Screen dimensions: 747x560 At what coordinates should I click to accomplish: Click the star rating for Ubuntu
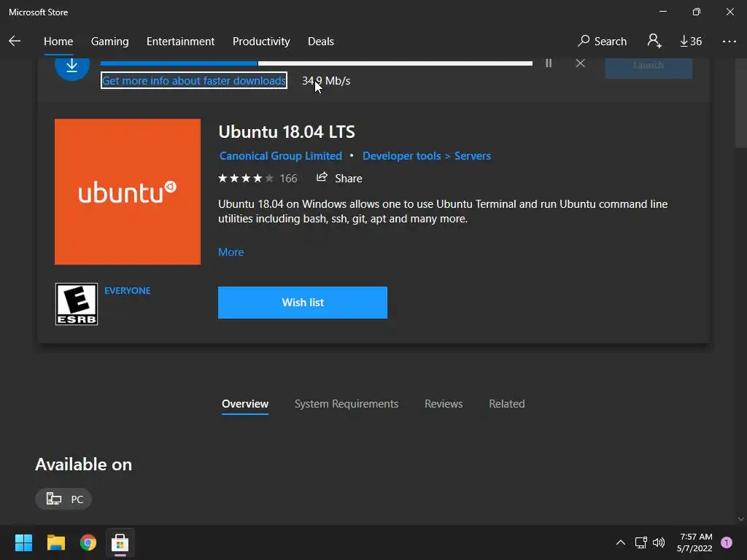[x=246, y=178]
